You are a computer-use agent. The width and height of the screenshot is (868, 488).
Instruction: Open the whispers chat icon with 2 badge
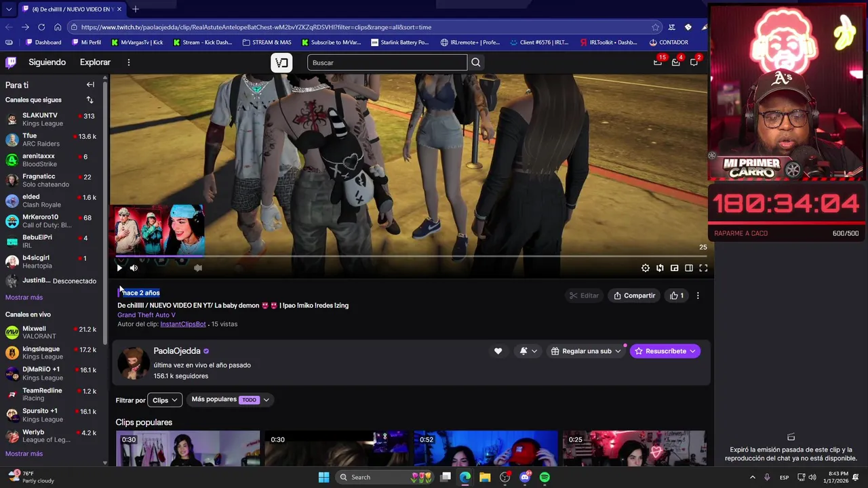694,62
